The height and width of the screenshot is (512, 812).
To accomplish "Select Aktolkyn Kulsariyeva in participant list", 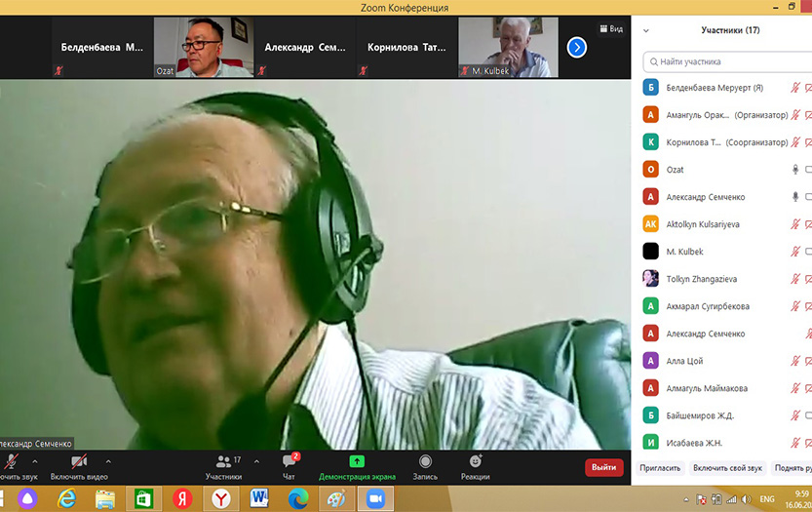I will tap(702, 224).
